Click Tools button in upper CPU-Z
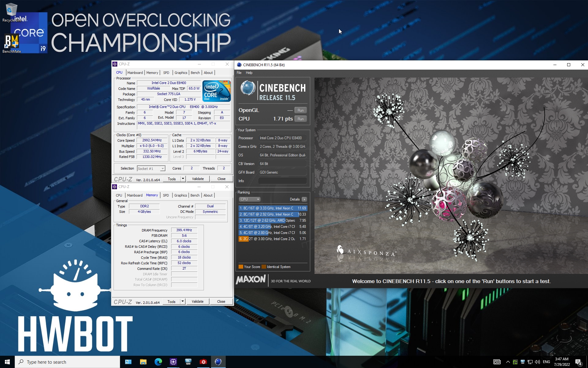The height and width of the screenshot is (368, 588). tap(172, 179)
